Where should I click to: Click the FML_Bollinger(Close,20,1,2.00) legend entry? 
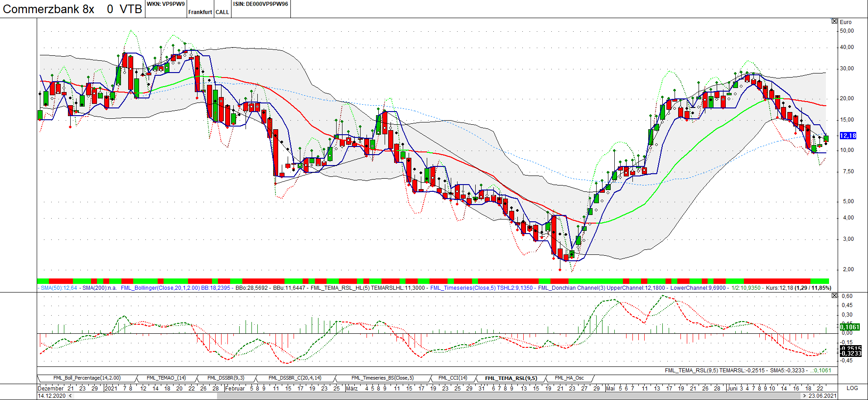coord(160,288)
